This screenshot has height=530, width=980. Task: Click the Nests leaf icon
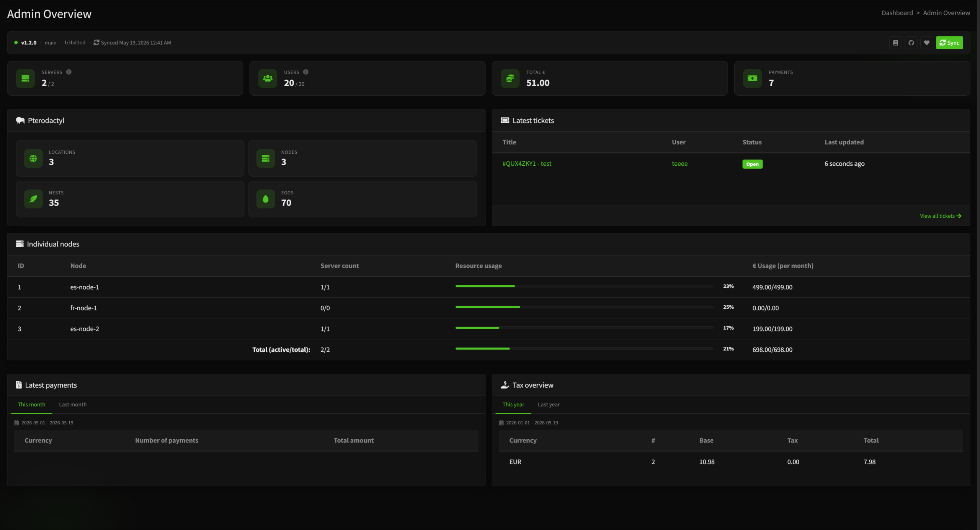pyautogui.click(x=33, y=199)
